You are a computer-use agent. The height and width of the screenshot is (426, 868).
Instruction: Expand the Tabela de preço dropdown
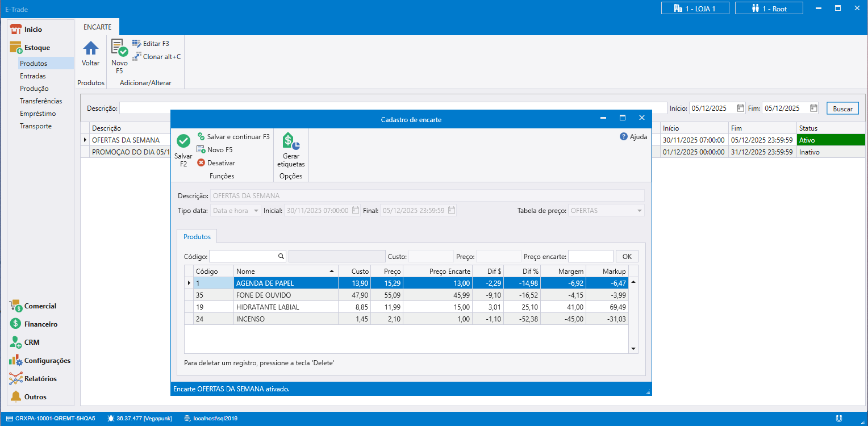(640, 211)
